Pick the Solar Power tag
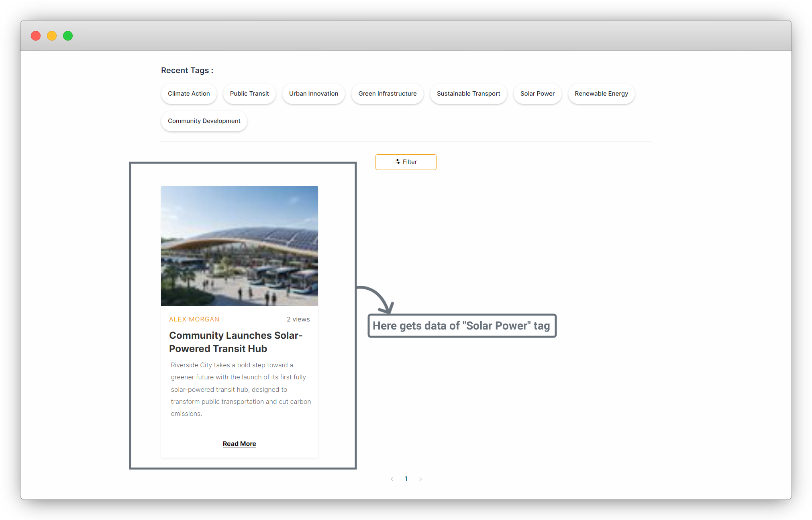812x520 pixels. click(537, 94)
